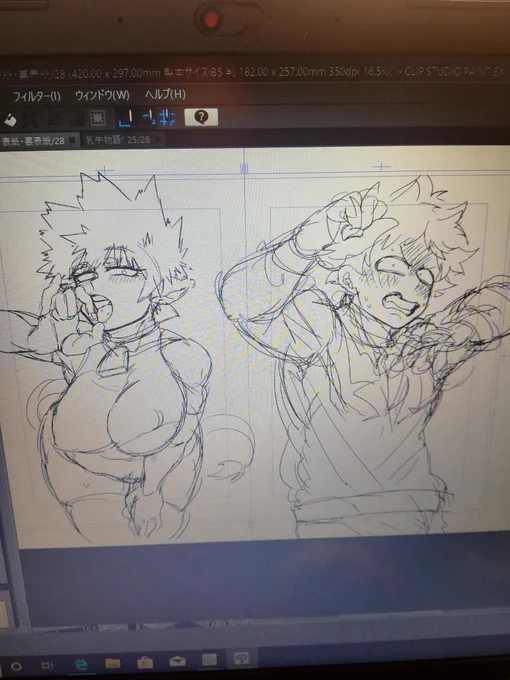Screen dimensions: 510x680
Task: Toggle the blue snap to grid icon
Action: [x=167, y=118]
